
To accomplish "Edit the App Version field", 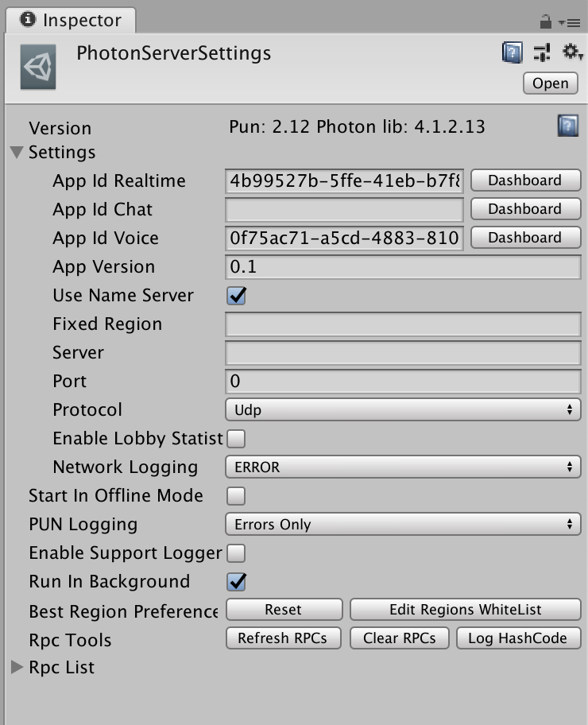I will 403,267.
